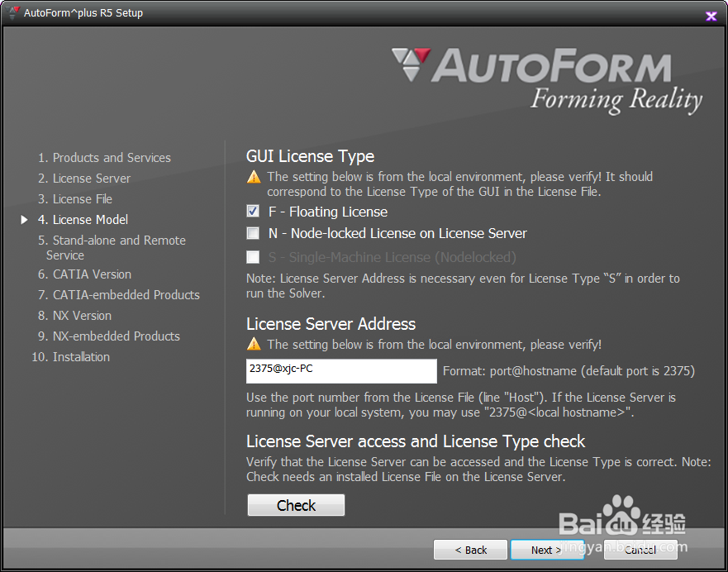Select step 2. License Server
728x572 pixels.
point(84,179)
